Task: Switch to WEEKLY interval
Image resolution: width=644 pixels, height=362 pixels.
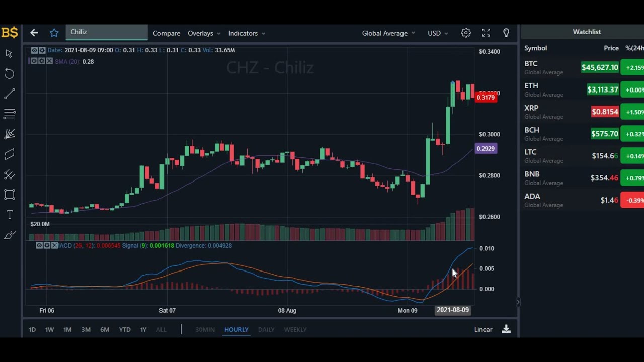Action: pyautogui.click(x=295, y=329)
